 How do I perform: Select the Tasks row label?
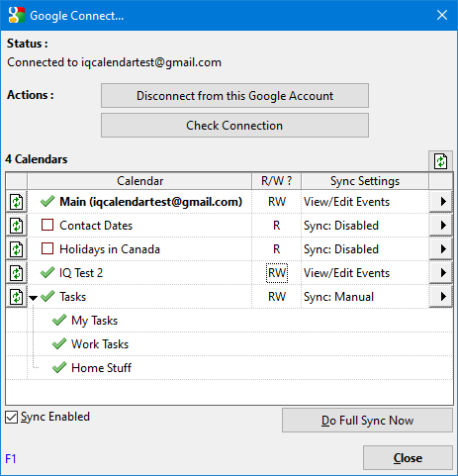pyautogui.click(x=73, y=297)
